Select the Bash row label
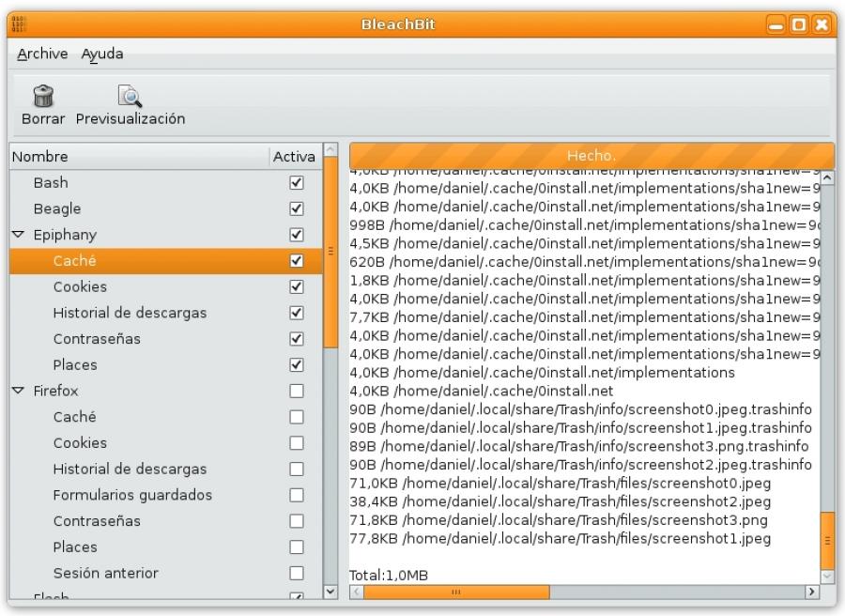 pos(51,183)
